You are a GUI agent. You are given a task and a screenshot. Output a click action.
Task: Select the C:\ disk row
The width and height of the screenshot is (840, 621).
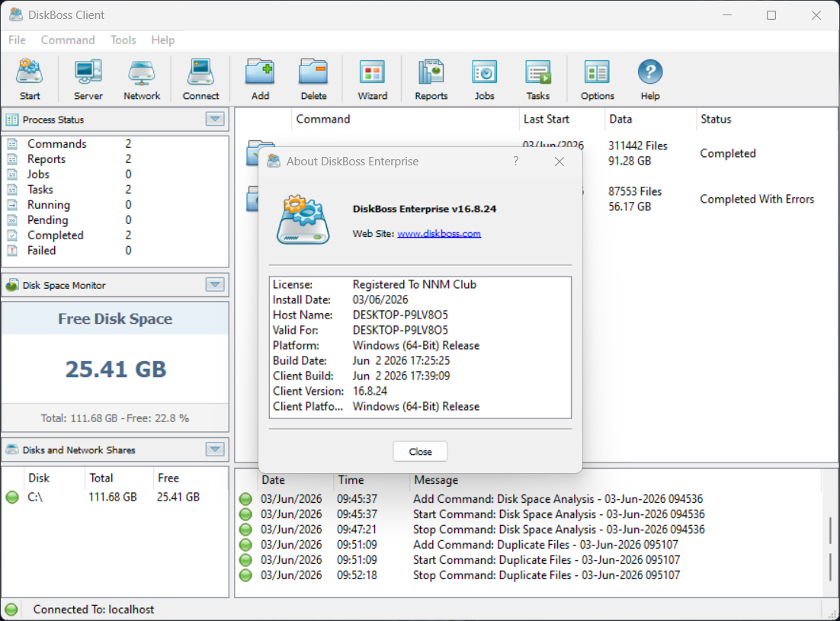pos(114,498)
